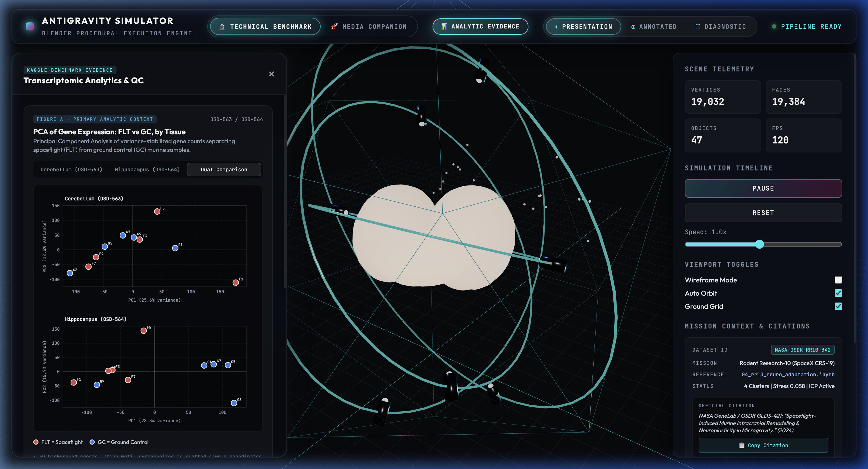
Task: Select the Dual Comparison tab
Action: pyautogui.click(x=224, y=169)
